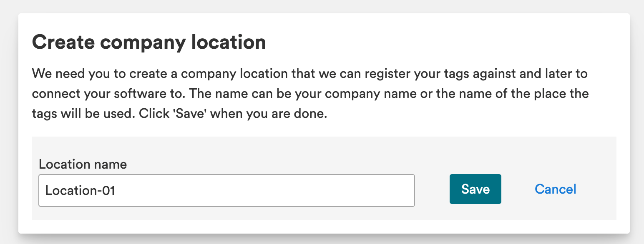
Task: Click the second line of the description text
Action: (310, 94)
